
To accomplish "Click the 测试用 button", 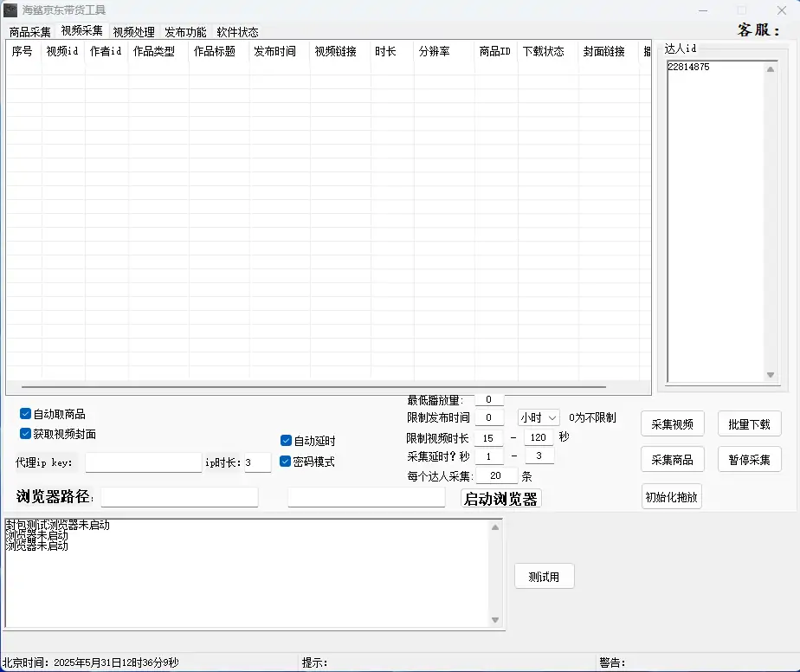I will tap(544, 577).
